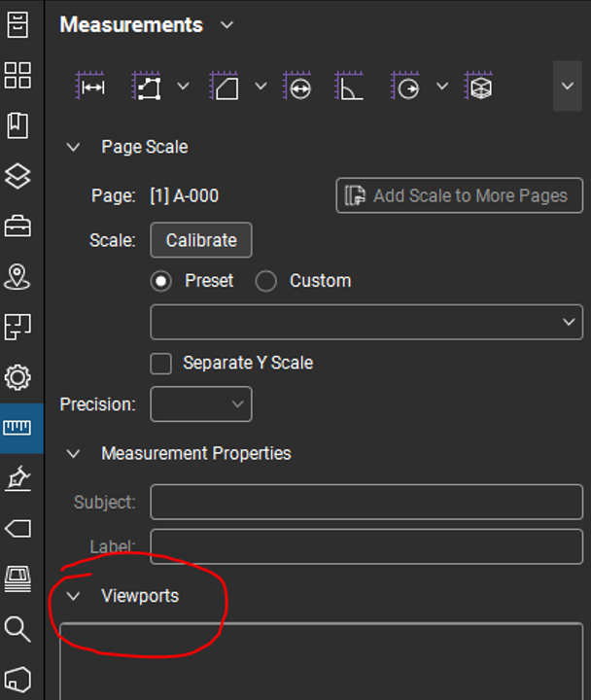Click the Subject input field

pyautogui.click(x=365, y=503)
